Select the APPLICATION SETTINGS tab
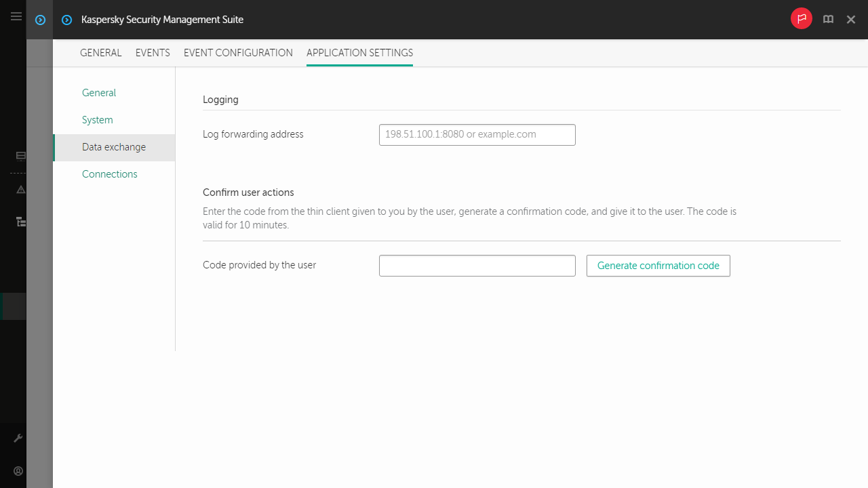868x488 pixels. (359, 53)
